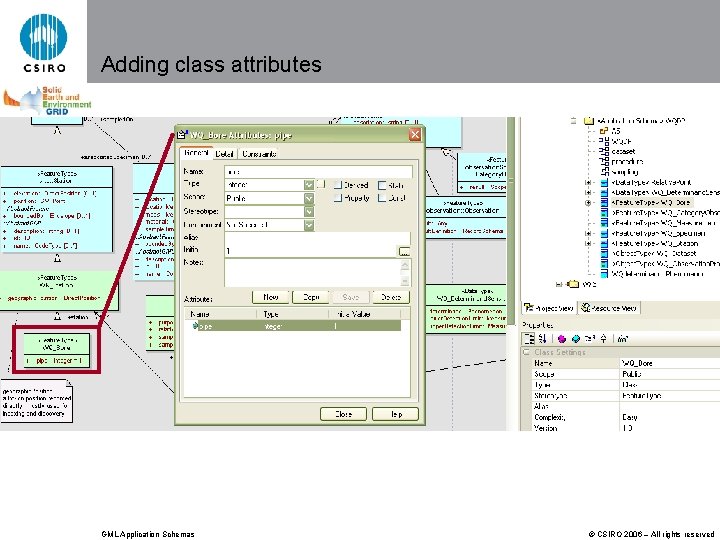
Task: Collapse the Class Settings section
Action: tap(526, 352)
